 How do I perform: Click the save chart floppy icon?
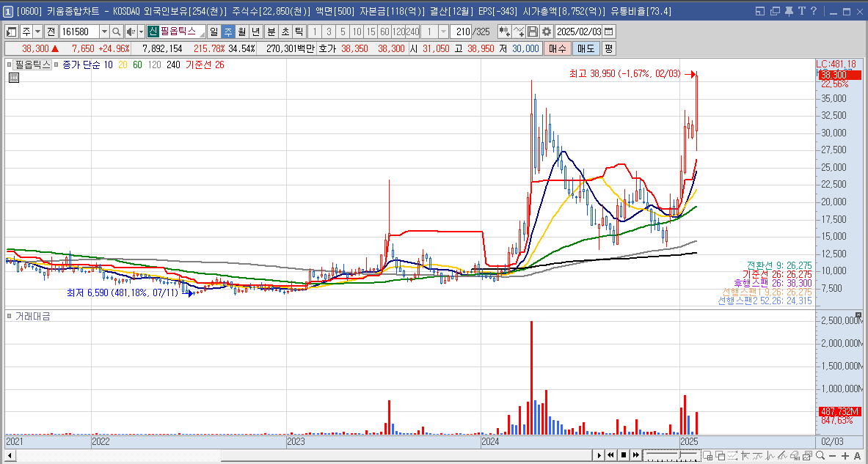[533, 32]
